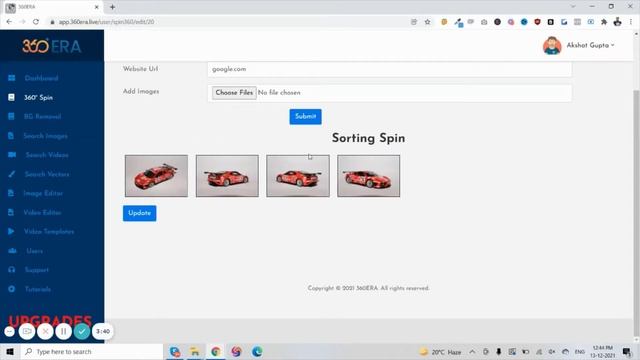The image size is (640, 360).
Task: Click the browser back arrow
Action: (x=9, y=22)
